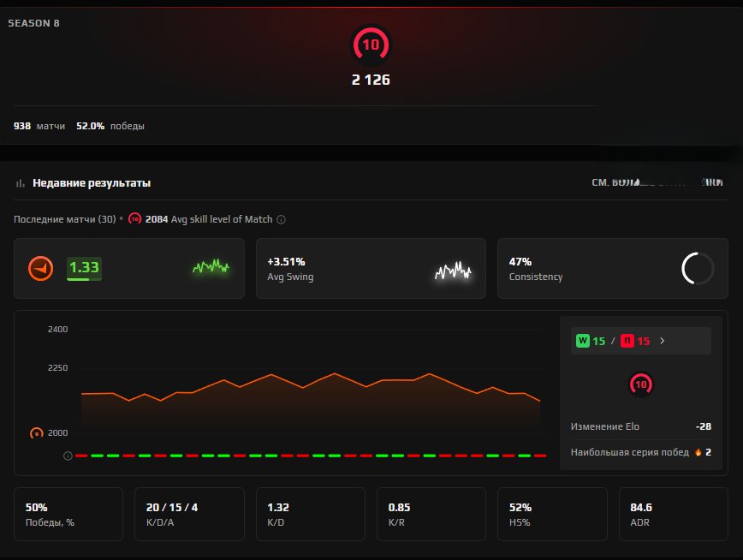Click the 0.85 K/R stat card
This screenshot has height=560, width=743.
click(x=431, y=514)
